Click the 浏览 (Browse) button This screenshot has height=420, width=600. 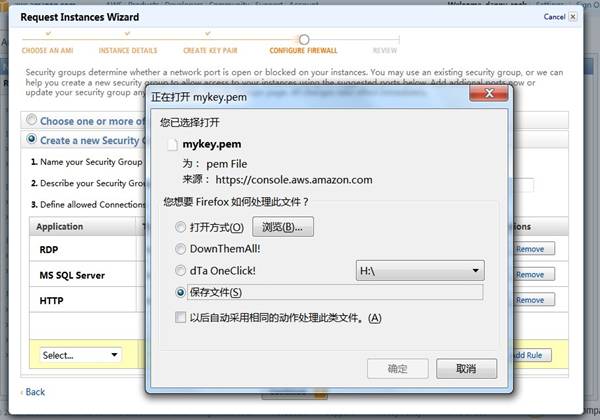(283, 227)
